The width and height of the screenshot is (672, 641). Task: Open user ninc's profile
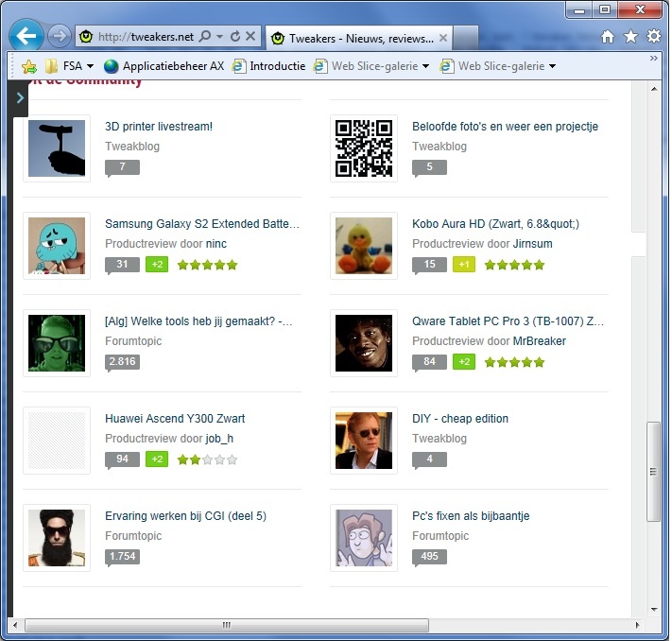click(x=216, y=244)
